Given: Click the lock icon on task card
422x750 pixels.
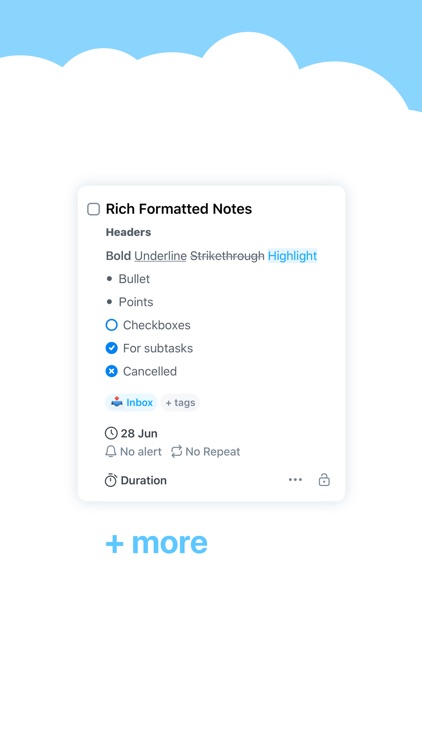Looking at the screenshot, I should (x=324, y=480).
